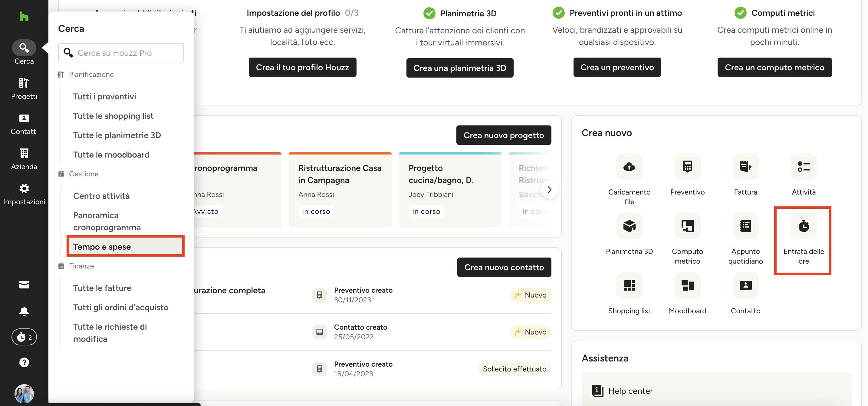Viewport: 868px width, 406px height.
Task: Click the Fattura icon under Crea nuovo
Action: 745,167
